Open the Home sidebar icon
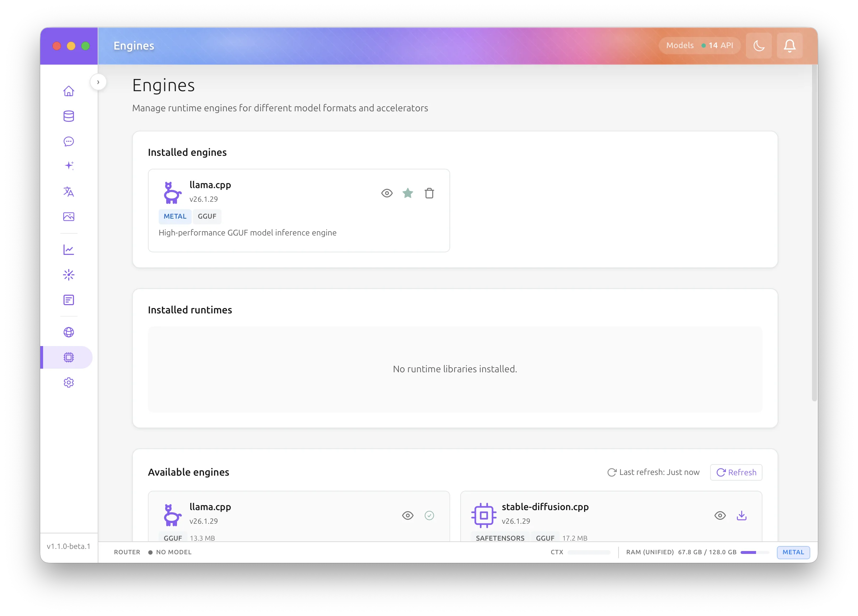 69,91
